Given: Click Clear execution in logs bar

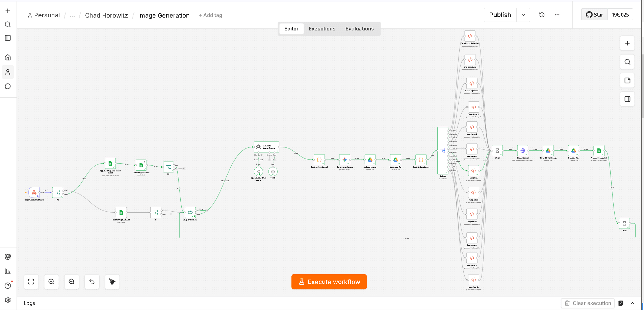Looking at the screenshot, I should (588, 303).
